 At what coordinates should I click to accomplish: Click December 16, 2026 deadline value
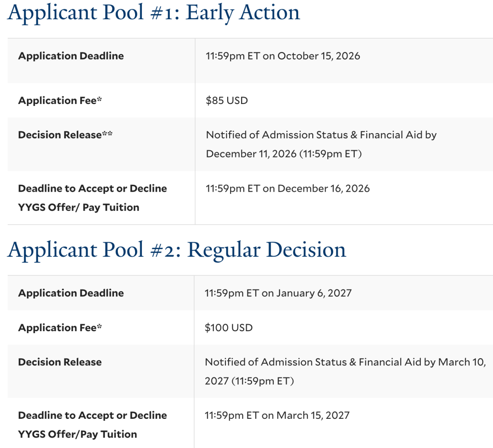[x=288, y=188]
